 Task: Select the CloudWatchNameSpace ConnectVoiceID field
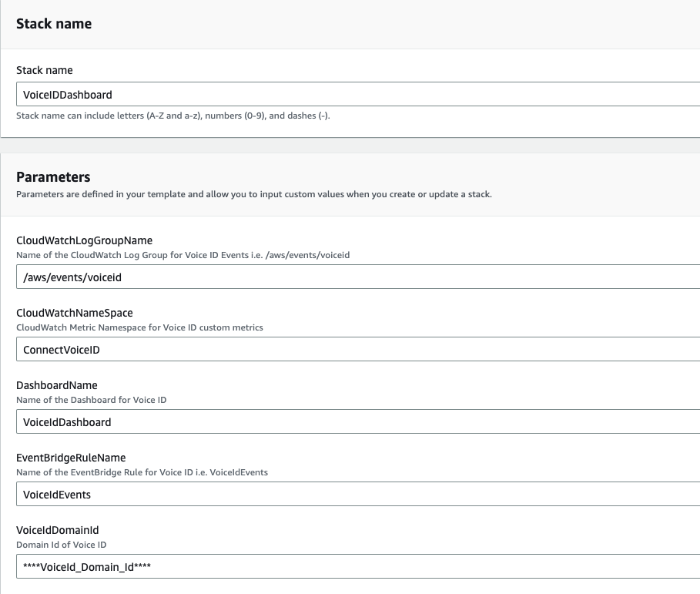tap(358, 349)
